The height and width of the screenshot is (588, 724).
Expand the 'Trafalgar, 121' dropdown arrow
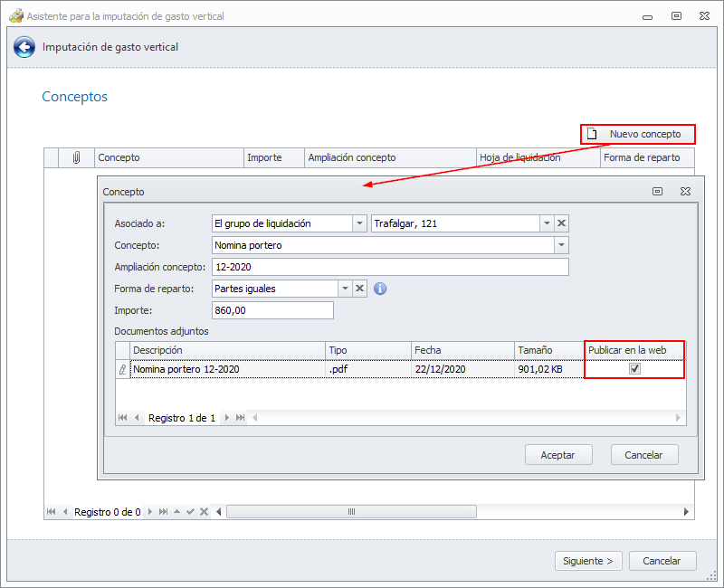point(547,223)
